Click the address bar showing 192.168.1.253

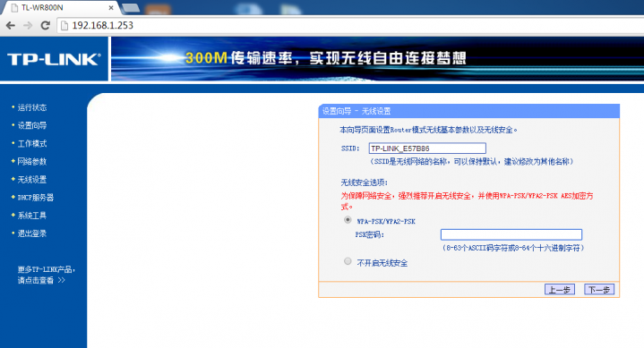click(x=349, y=25)
